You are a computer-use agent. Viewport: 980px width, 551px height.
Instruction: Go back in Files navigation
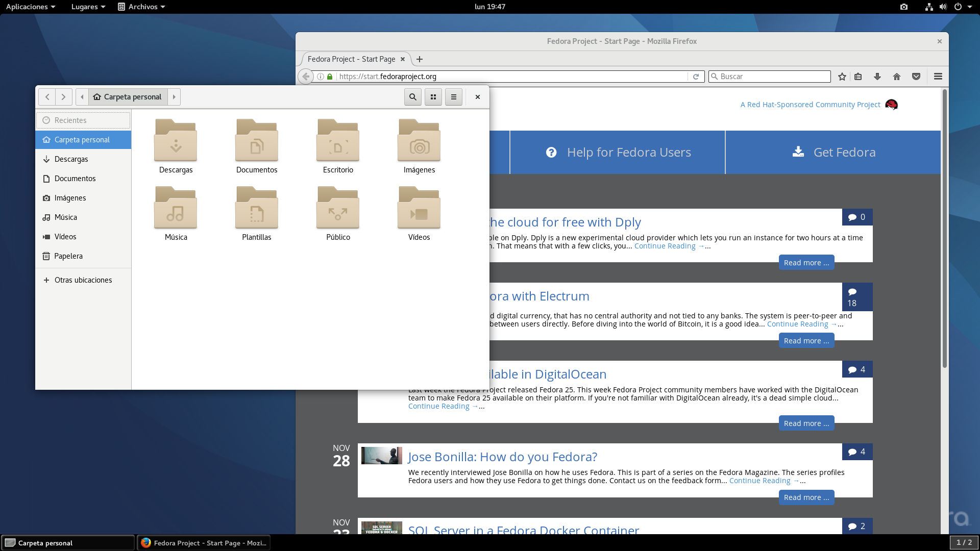[x=47, y=97]
